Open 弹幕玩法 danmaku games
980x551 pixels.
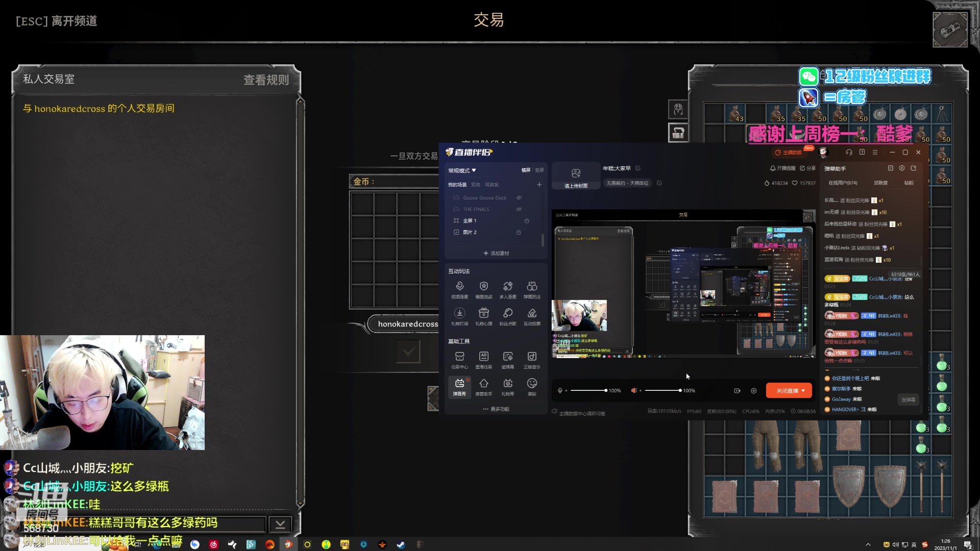point(532,289)
